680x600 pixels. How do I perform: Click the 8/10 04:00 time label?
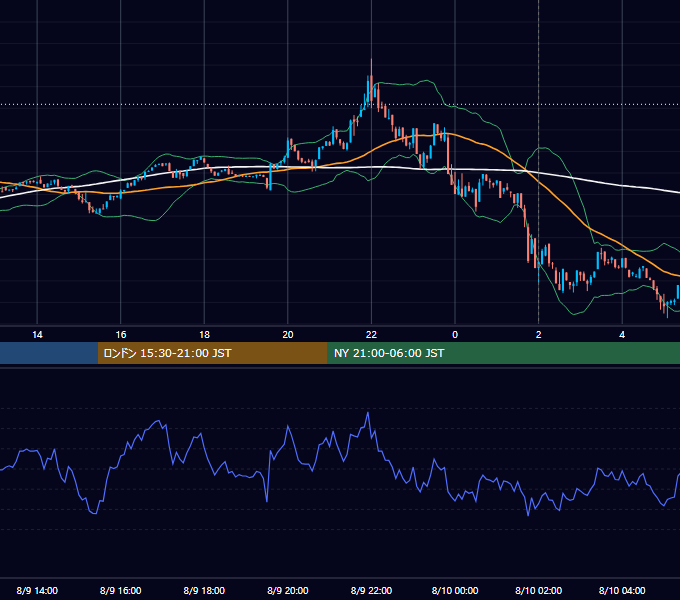point(622,590)
